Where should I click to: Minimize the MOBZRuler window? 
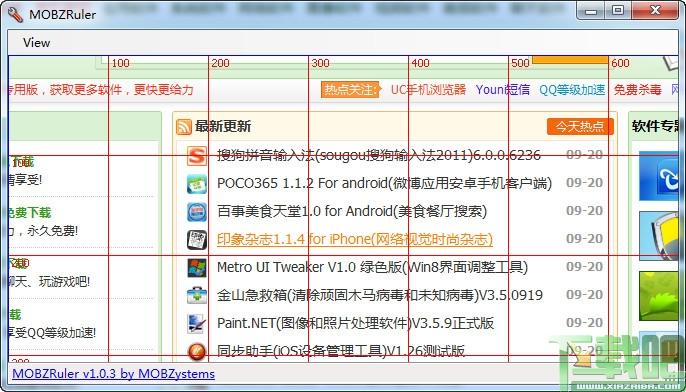pyautogui.click(x=592, y=10)
